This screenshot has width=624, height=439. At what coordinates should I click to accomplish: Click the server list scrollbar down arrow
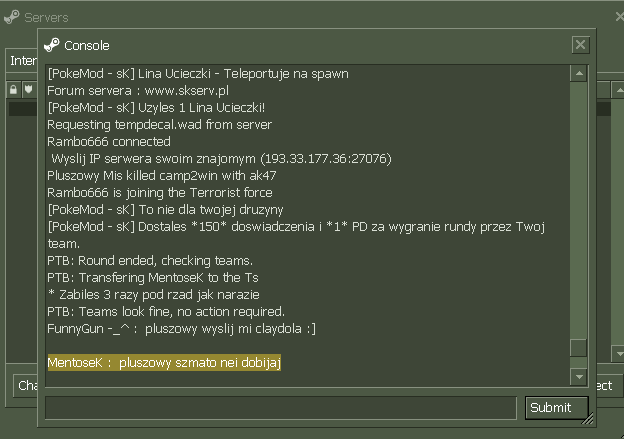(618, 353)
